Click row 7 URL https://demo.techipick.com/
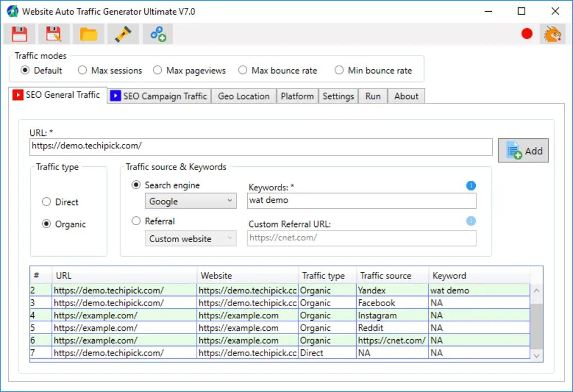This screenshot has height=392, width=573. [124, 353]
